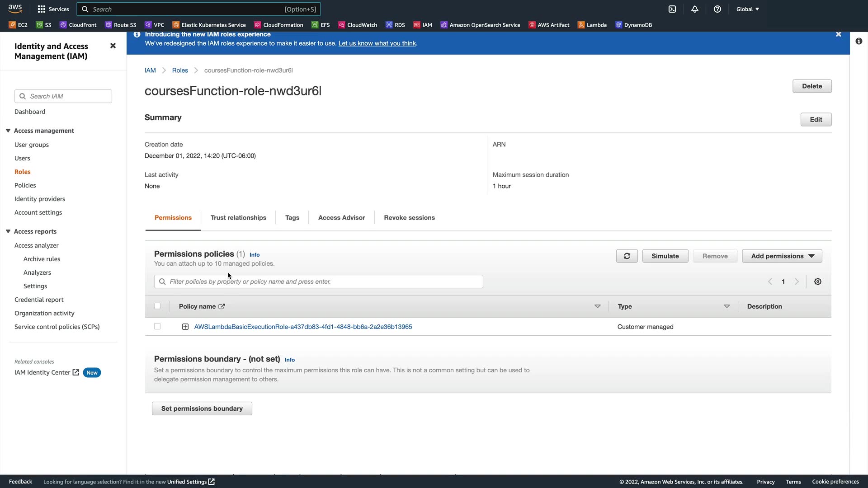Open the Add permissions dropdown
Screen dimensions: 868x488
pos(782,256)
